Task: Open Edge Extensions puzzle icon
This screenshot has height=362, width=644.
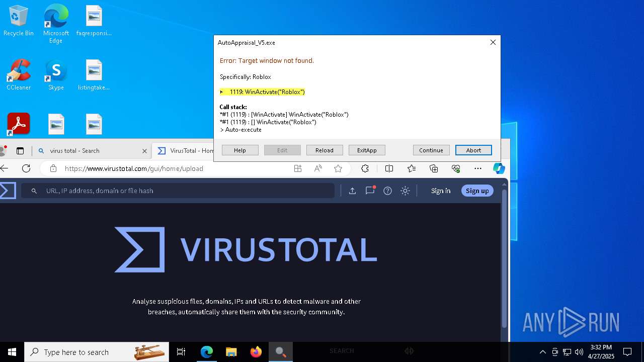Action: point(365,168)
